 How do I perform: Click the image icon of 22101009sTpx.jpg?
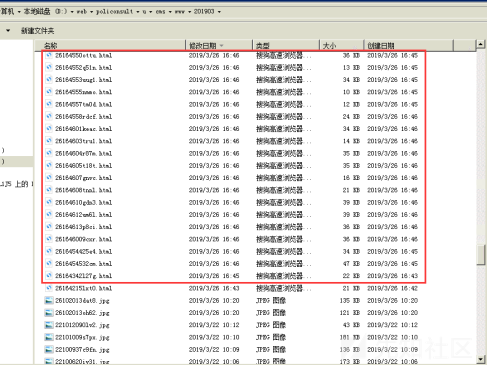pos(49,337)
